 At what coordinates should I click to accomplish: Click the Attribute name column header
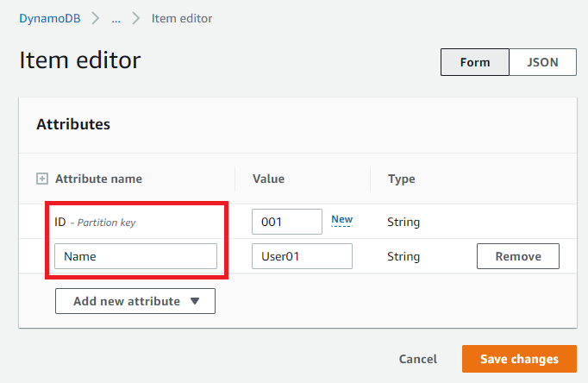pyautogui.click(x=98, y=179)
